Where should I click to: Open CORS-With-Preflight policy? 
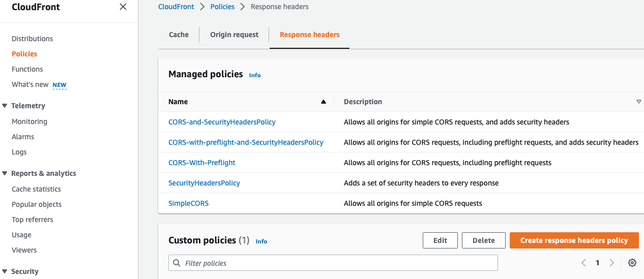[x=202, y=163]
